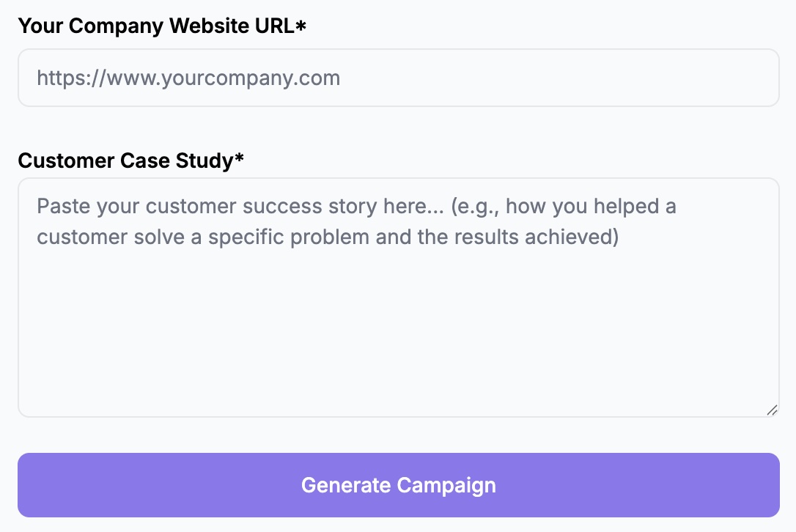The height and width of the screenshot is (532, 796).
Task: Select the placeholder text https://www.yourcompany.com
Action: pos(188,77)
